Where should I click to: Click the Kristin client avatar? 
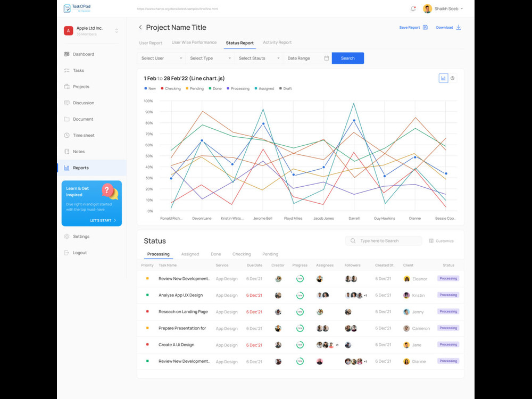[x=406, y=295]
